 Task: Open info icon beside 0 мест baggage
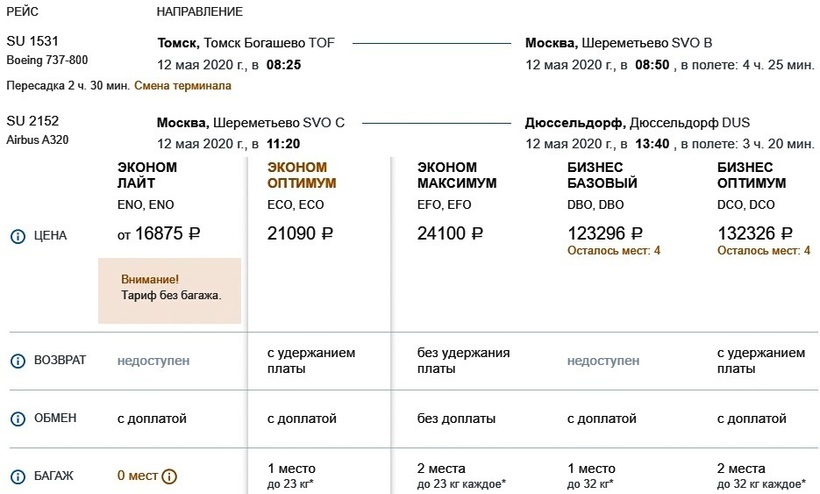click(169, 476)
